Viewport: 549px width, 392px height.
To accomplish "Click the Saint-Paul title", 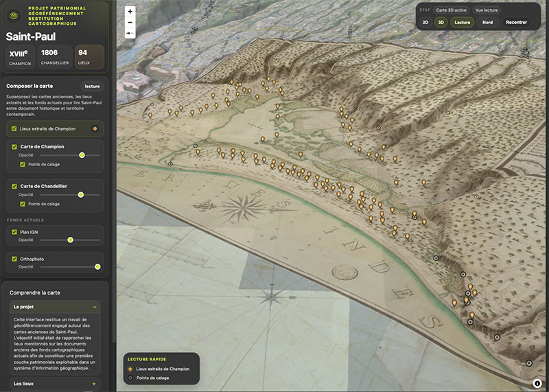I will [31, 36].
